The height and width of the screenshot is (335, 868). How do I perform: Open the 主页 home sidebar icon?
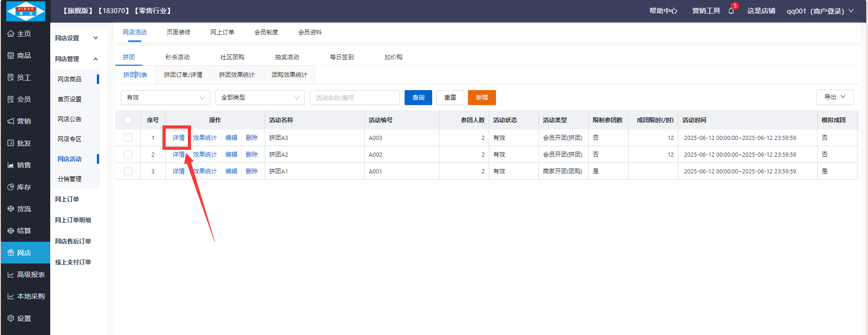(11, 34)
